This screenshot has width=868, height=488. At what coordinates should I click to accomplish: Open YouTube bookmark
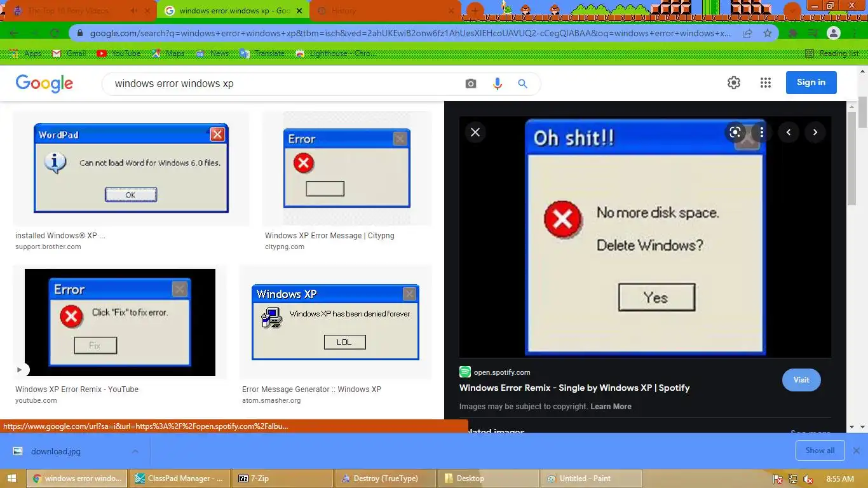point(119,53)
